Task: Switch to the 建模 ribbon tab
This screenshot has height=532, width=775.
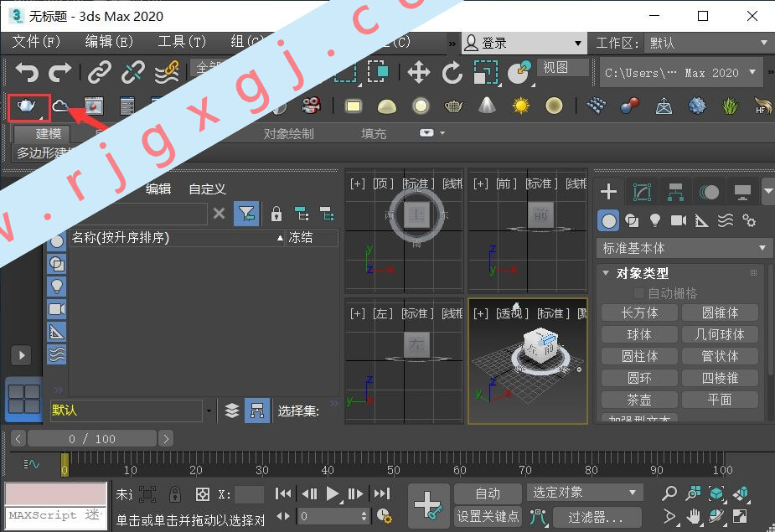Action: point(49,133)
